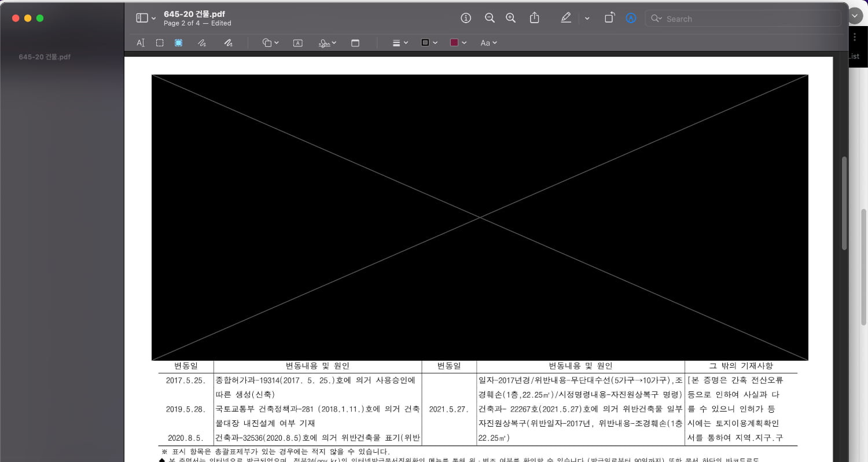The height and width of the screenshot is (462, 868).
Task: Click the line starting 일자-2017년경/위반내용
Action: (580, 380)
